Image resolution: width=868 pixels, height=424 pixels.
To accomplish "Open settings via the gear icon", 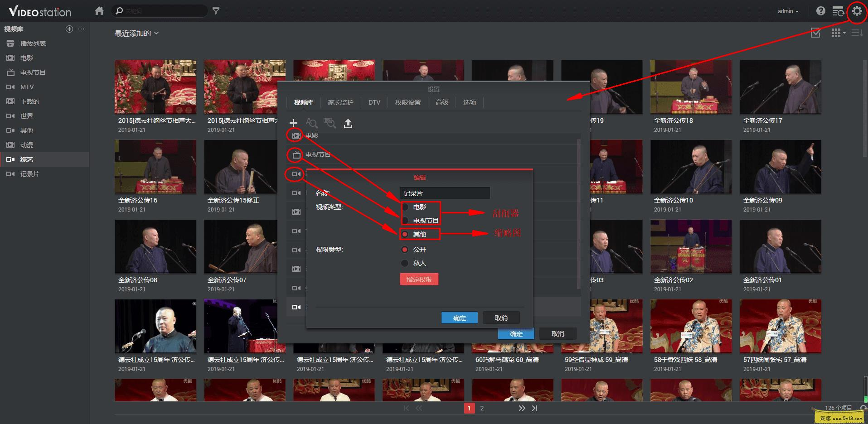I will click(856, 11).
